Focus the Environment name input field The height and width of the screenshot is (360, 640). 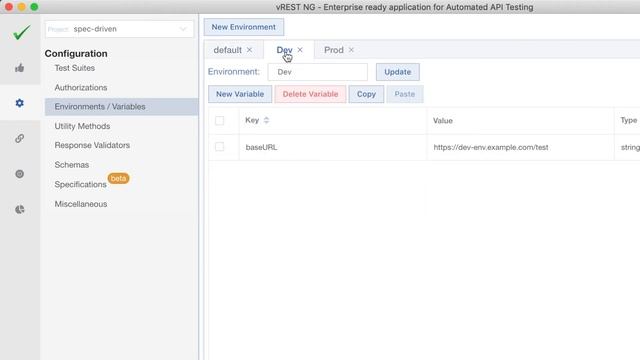pyautogui.click(x=318, y=72)
